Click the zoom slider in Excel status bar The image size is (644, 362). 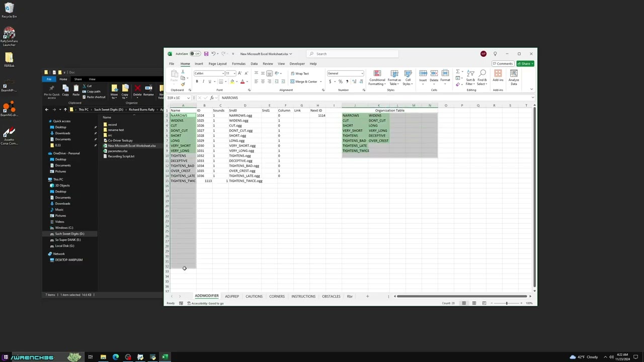point(507,303)
